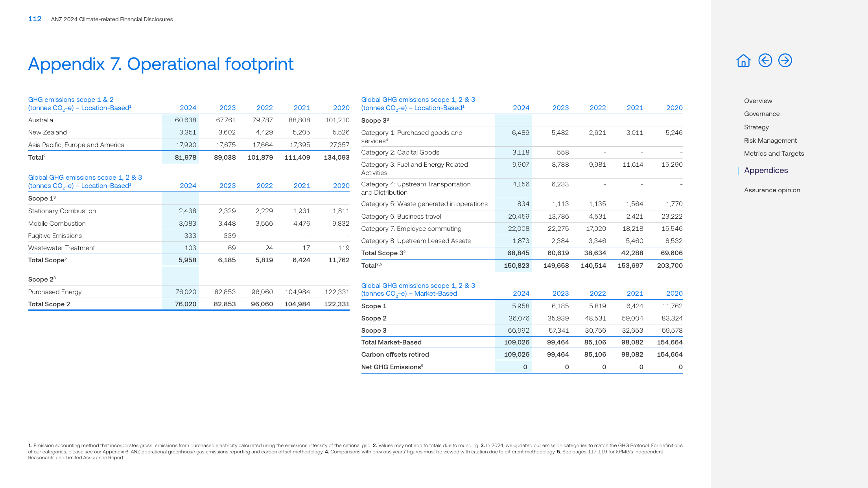
Task: Select grand Total 2024 value 150,823
Action: (516, 265)
